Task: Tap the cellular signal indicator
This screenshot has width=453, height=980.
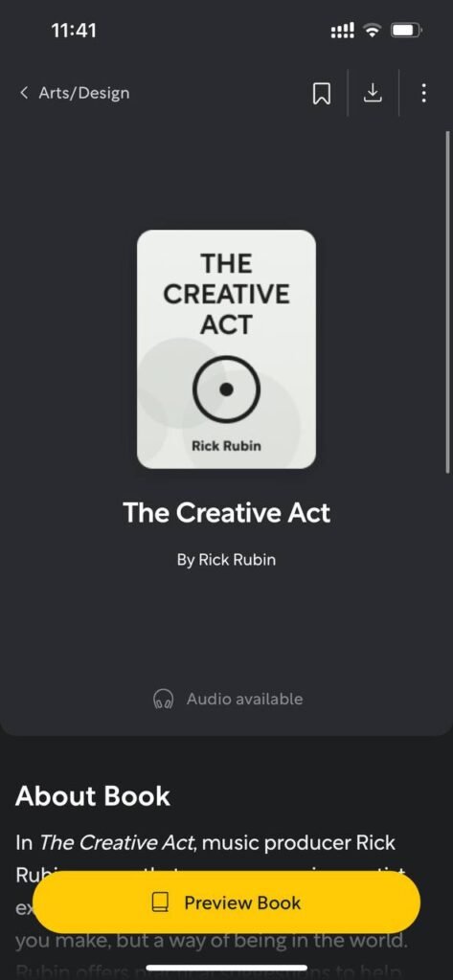Action: (342, 30)
